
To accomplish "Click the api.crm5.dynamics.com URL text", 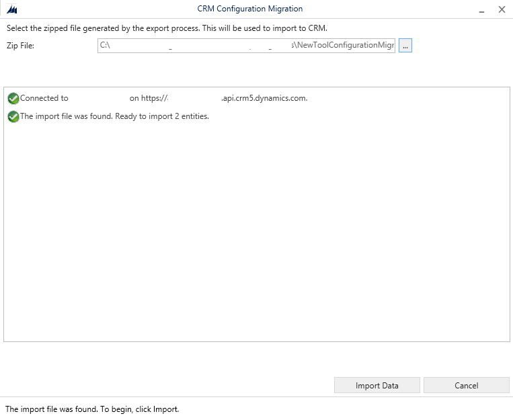I will (264, 98).
